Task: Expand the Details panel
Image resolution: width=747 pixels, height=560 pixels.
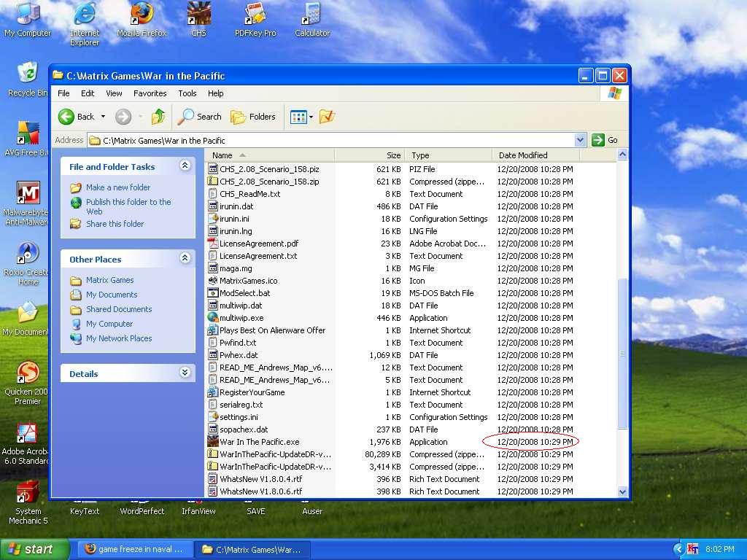Action: coord(185,373)
